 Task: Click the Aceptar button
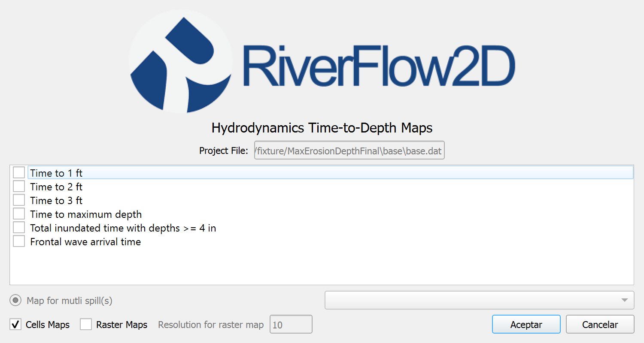point(526,325)
